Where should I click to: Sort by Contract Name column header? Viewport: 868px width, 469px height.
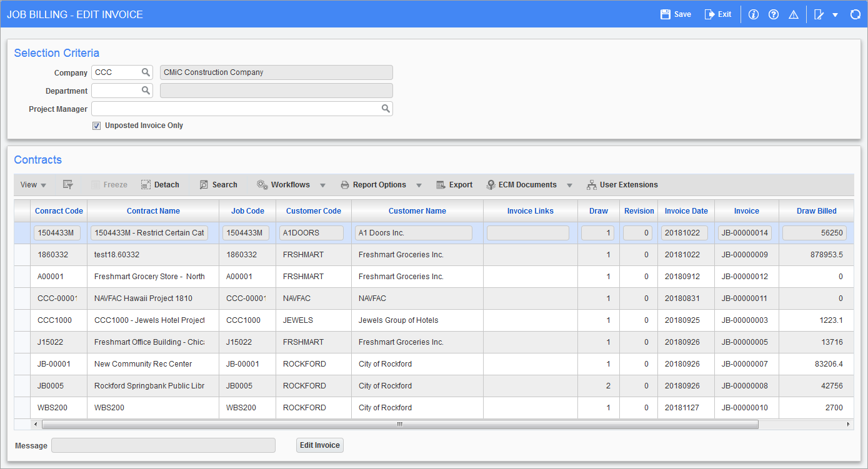pyautogui.click(x=153, y=211)
